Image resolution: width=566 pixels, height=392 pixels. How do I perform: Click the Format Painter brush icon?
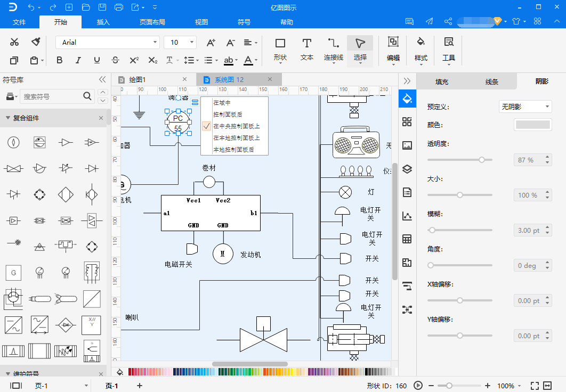pos(36,42)
